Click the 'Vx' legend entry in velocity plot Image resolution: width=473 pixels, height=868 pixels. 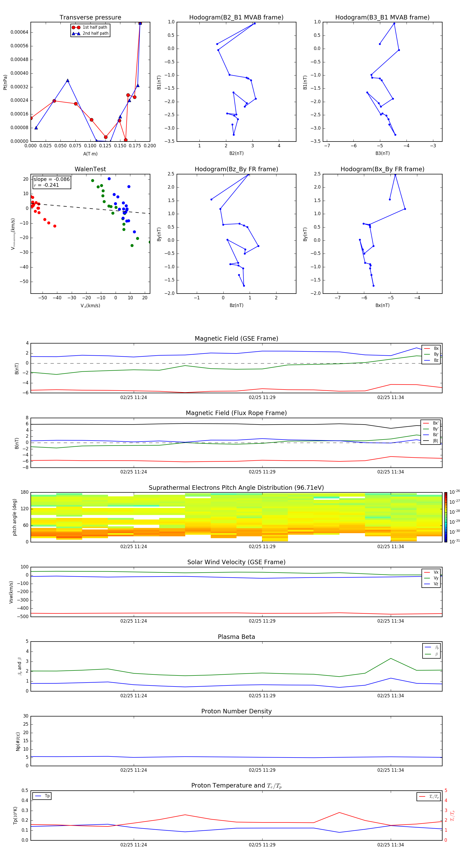(431, 572)
